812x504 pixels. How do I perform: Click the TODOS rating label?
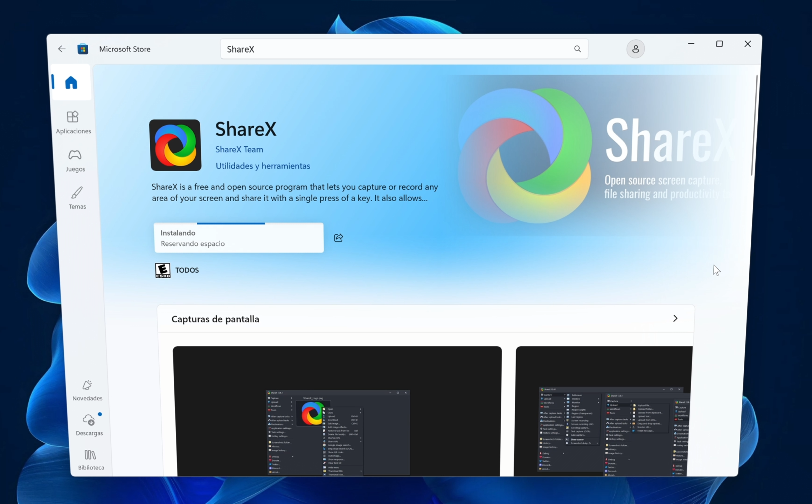pyautogui.click(x=187, y=270)
